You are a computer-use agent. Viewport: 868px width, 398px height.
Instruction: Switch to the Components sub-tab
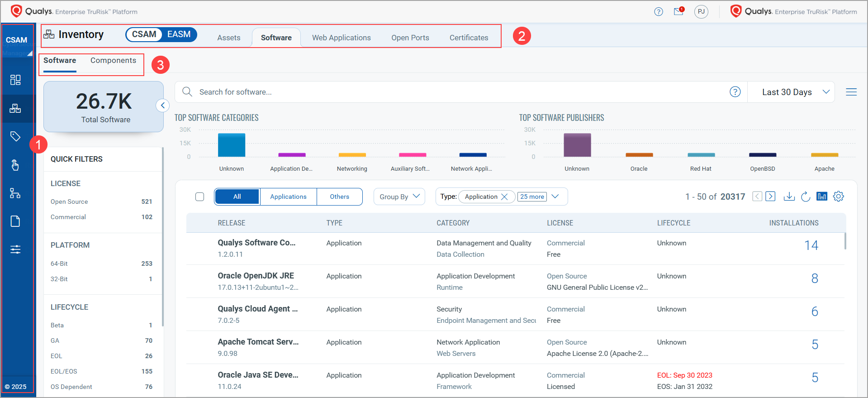click(x=113, y=61)
